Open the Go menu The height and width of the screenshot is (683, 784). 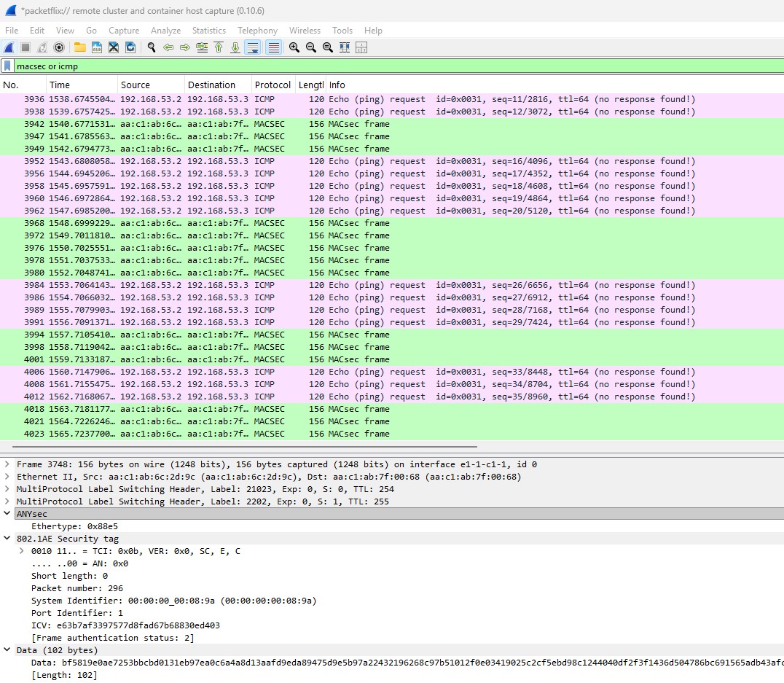coord(92,31)
